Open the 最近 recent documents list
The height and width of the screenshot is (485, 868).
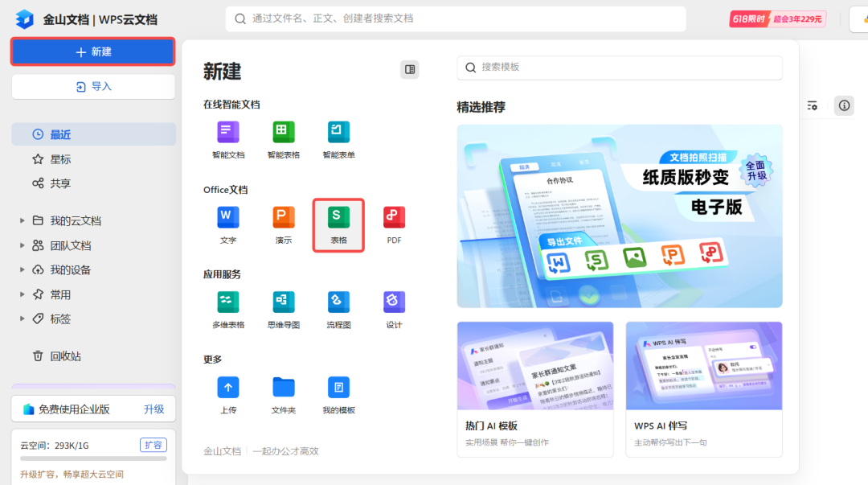point(93,134)
